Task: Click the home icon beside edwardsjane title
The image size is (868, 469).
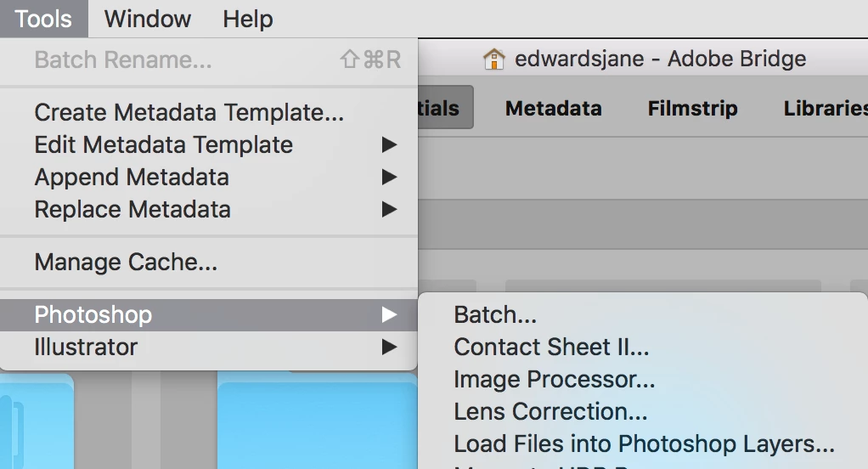Action: tap(493, 59)
